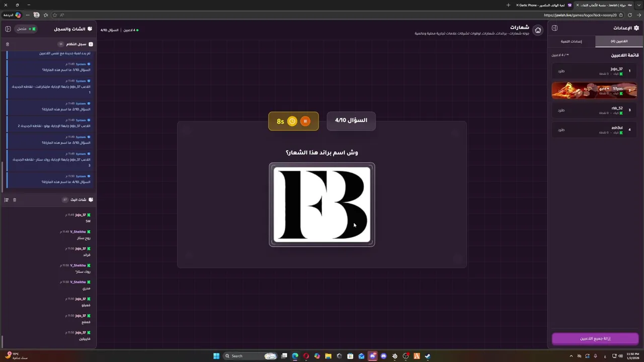Click chat message فايبيلين
Screen dimensions: 644x362
(85, 339)
